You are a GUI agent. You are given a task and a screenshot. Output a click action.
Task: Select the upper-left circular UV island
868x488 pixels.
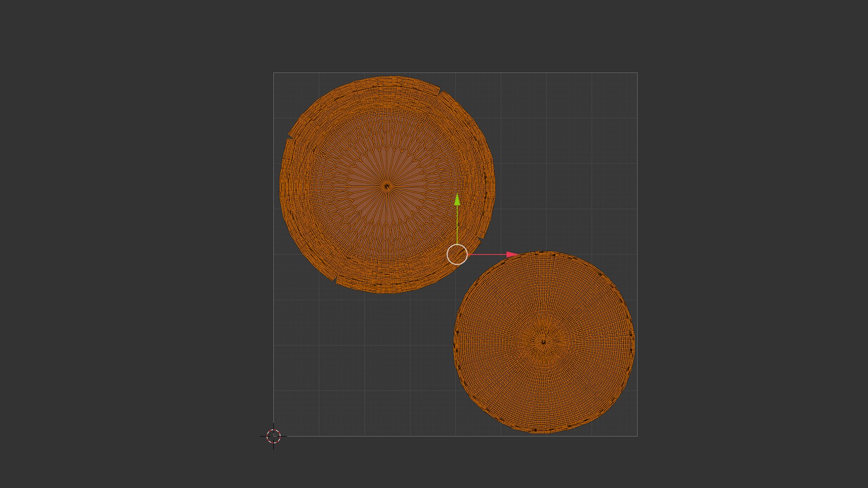387,185
